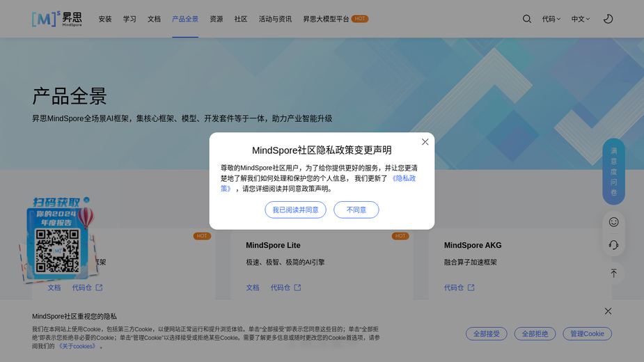This screenshot has width=644, height=362.
Task: Open 管理Cookie settings
Action: (587, 333)
